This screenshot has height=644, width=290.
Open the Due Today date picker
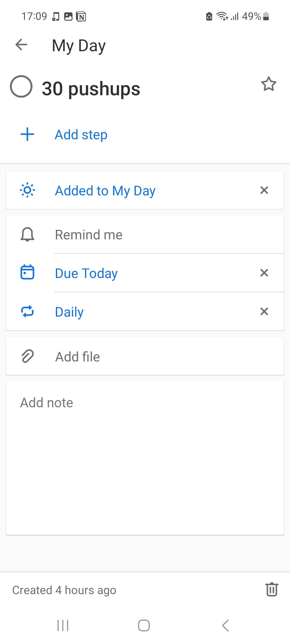86,273
